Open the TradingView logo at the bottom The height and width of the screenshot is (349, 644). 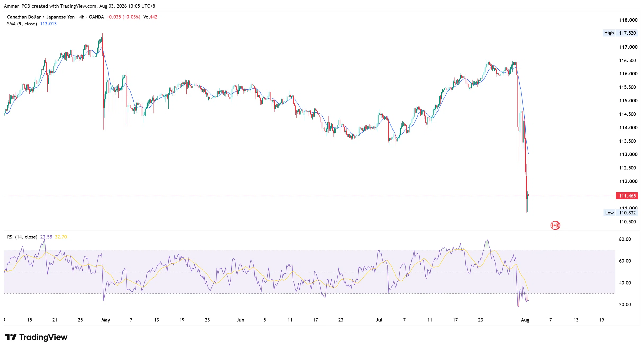tap(36, 337)
